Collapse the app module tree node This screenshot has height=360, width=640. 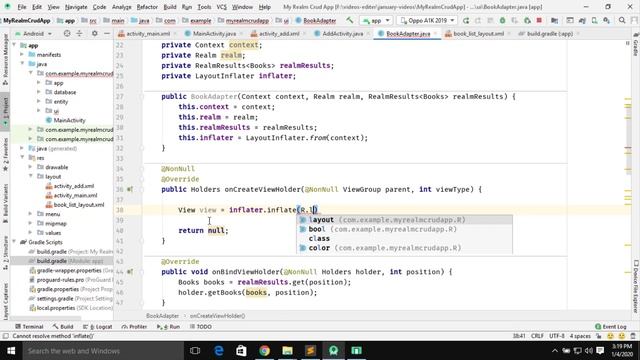(x=15, y=45)
